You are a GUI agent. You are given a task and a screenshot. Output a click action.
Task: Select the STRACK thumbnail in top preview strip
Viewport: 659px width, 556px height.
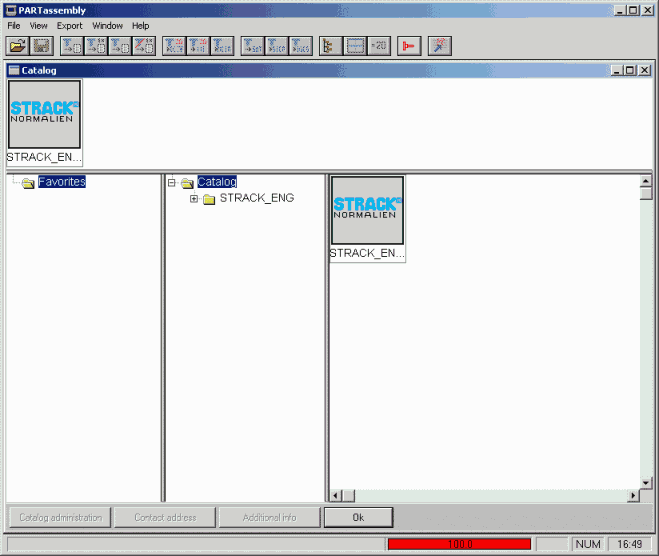tap(45, 114)
